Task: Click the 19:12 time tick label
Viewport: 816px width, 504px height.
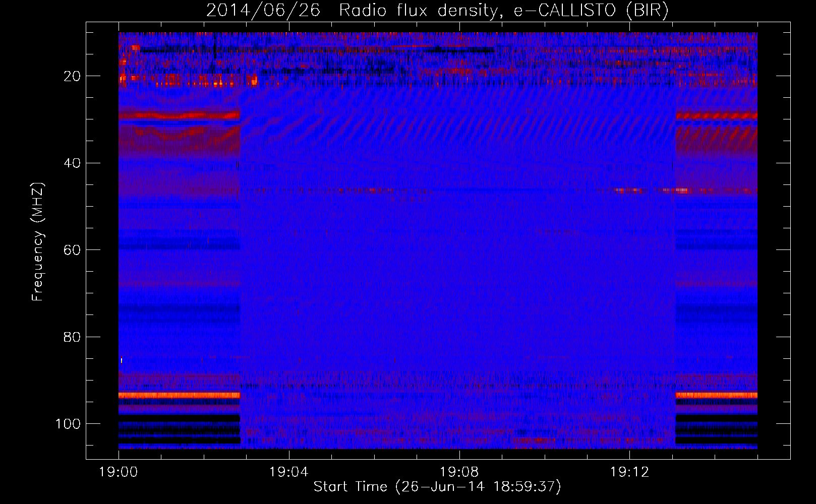Action: click(x=629, y=472)
